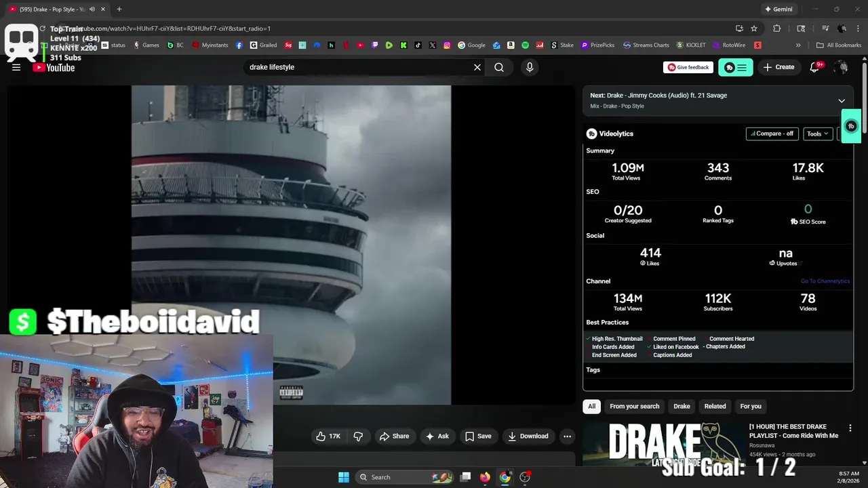This screenshot has width=868, height=488.
Task: Toggle Videolytics Compare off button
Action: click(772, 134)
